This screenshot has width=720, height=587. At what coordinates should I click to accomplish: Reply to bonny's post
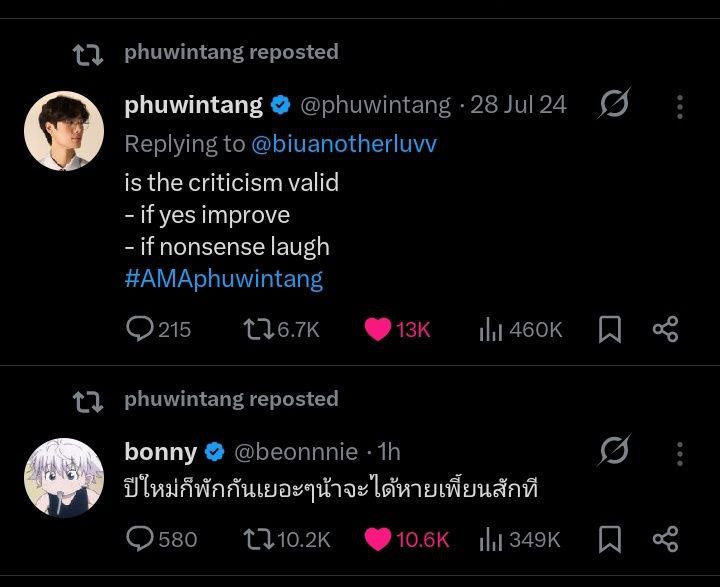pyautogui.click(x=141, y=539)
